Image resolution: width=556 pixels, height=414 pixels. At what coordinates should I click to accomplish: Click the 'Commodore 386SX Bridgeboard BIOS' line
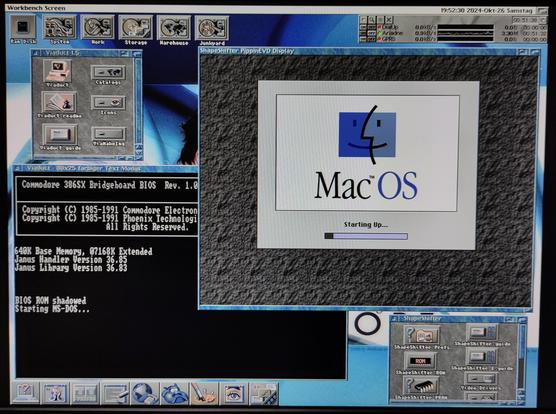coord(109,185)
